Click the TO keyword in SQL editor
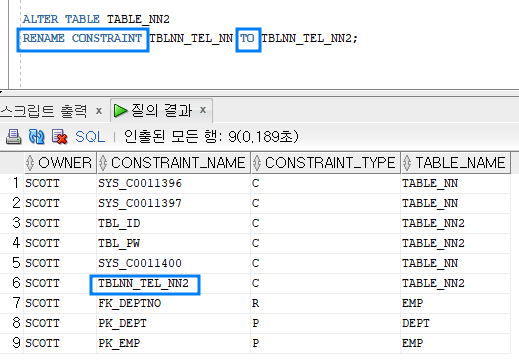This screenshot has height=364, width=519. [x=247, y=38]
